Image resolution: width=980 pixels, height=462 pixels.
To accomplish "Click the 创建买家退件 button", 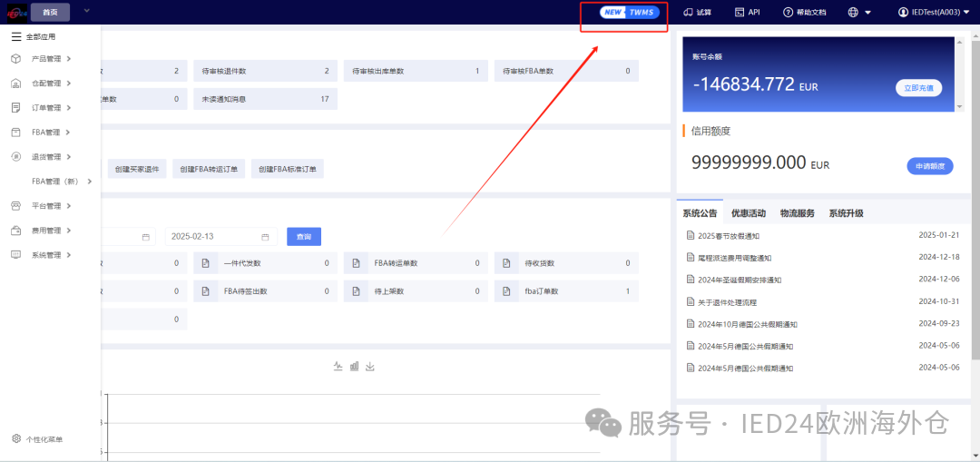I will [137, 169].
